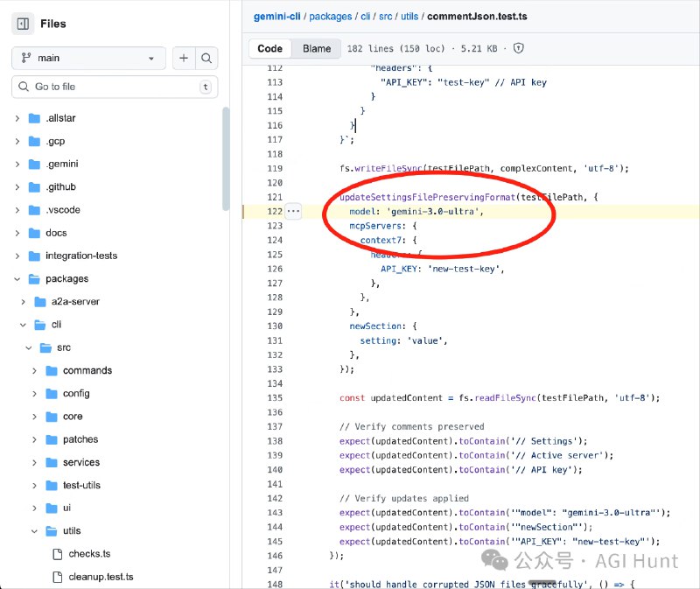Click the search magnifier icon beside branch
The height and width of the screenshot is (589, 700).
(x=206, y=58)
